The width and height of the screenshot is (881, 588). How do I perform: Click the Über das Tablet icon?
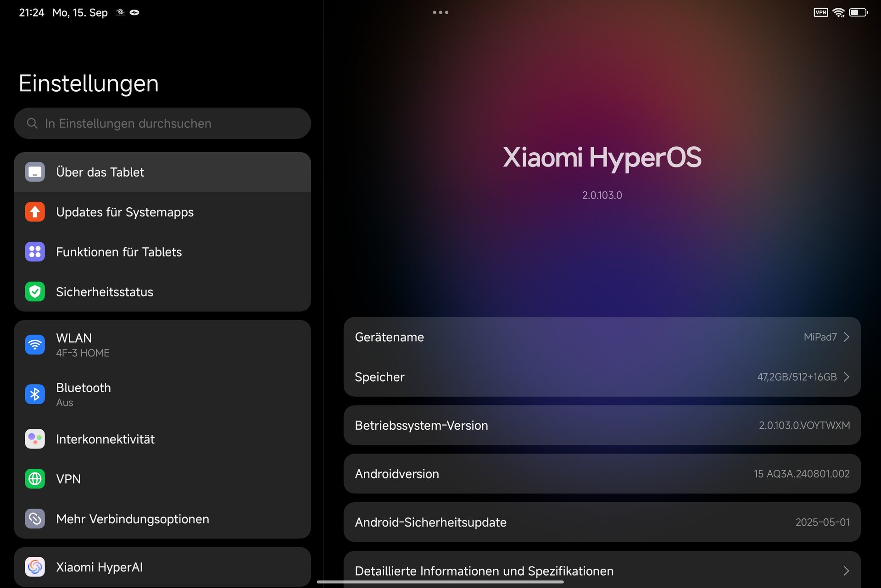coord(35,172)
